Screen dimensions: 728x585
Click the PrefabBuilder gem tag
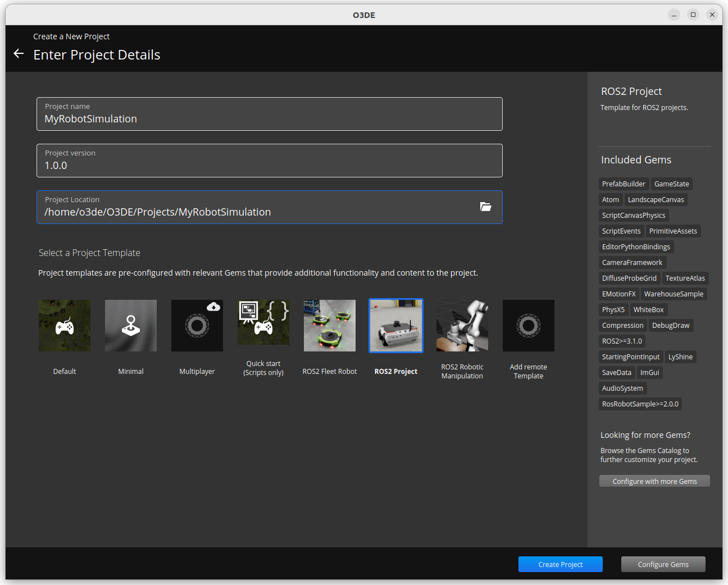624,184
